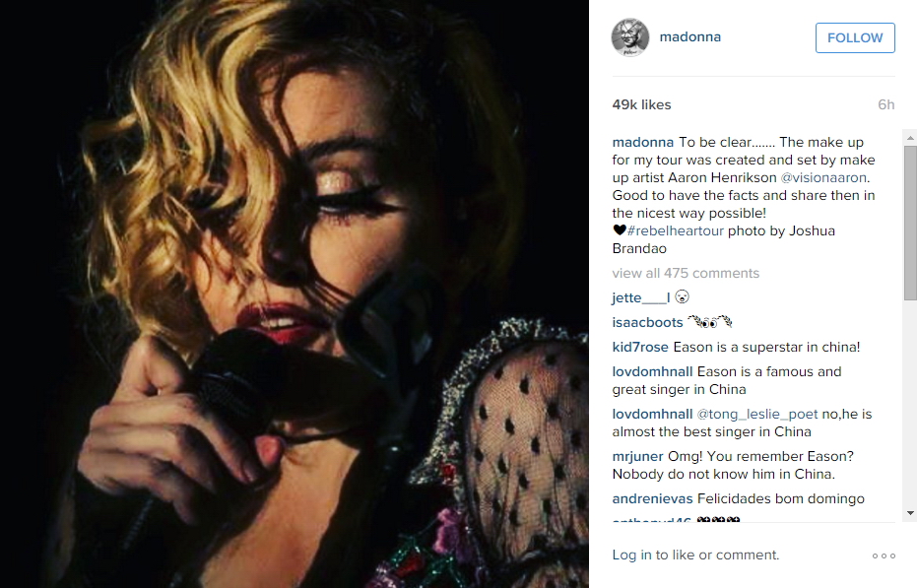Open the three-dot more options menu
Screen dimensions: 917x588
pos(884,555)
